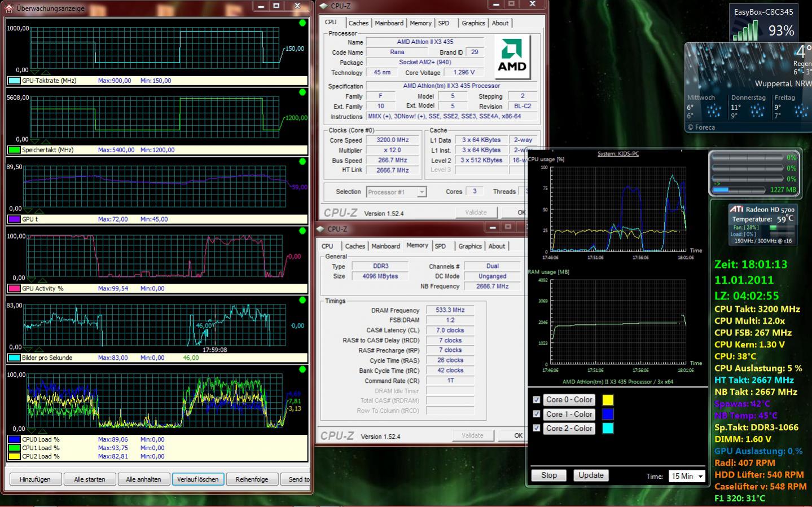Click the Foreca weather forecast gadget

point(748,88)
